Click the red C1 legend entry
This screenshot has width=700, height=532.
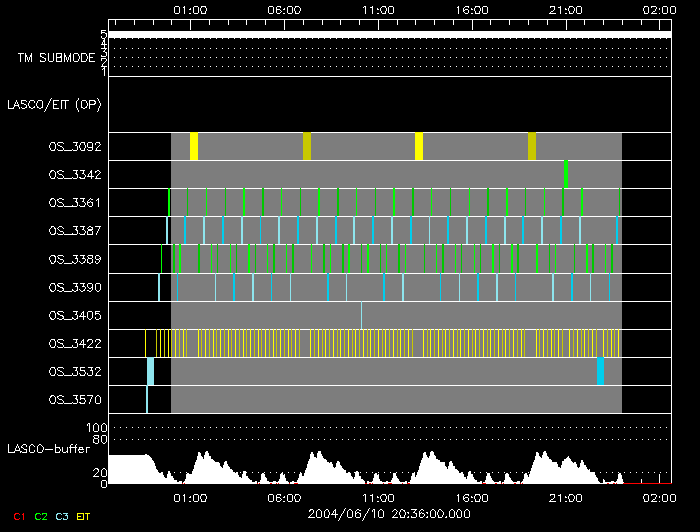17,515
